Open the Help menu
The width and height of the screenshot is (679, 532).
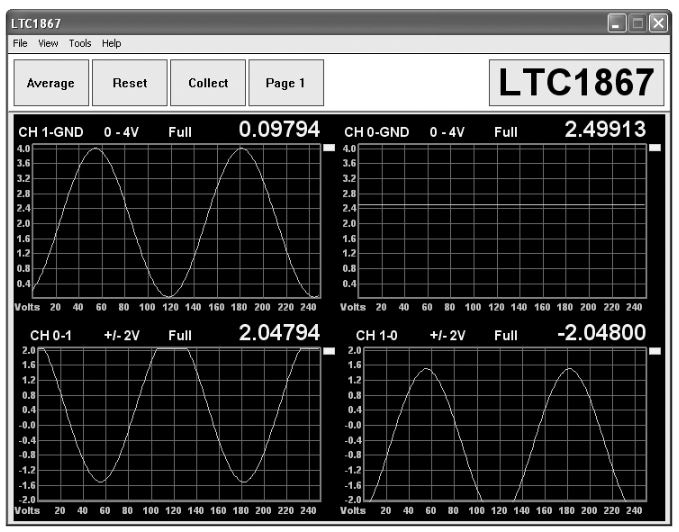(x=111, y=44)
